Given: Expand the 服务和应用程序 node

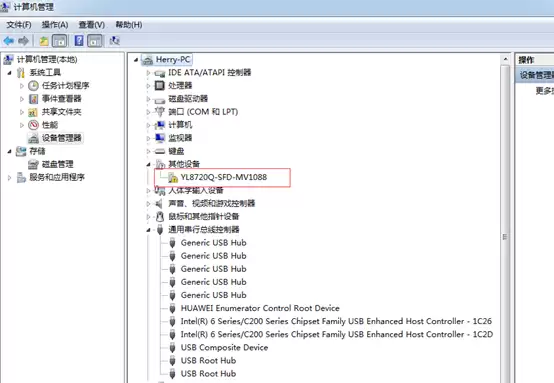Looking at the screenshot, I should 10,178.
